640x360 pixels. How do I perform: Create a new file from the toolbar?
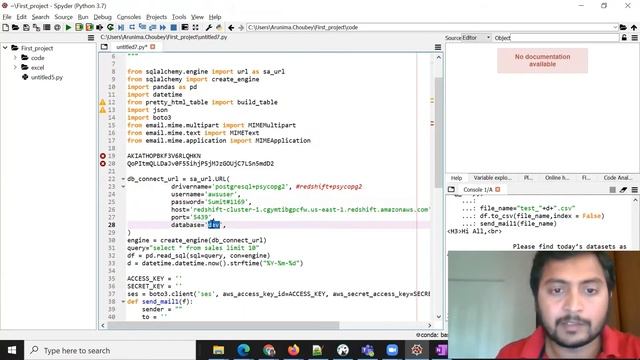pyautogui.click(x=6, y=27)
